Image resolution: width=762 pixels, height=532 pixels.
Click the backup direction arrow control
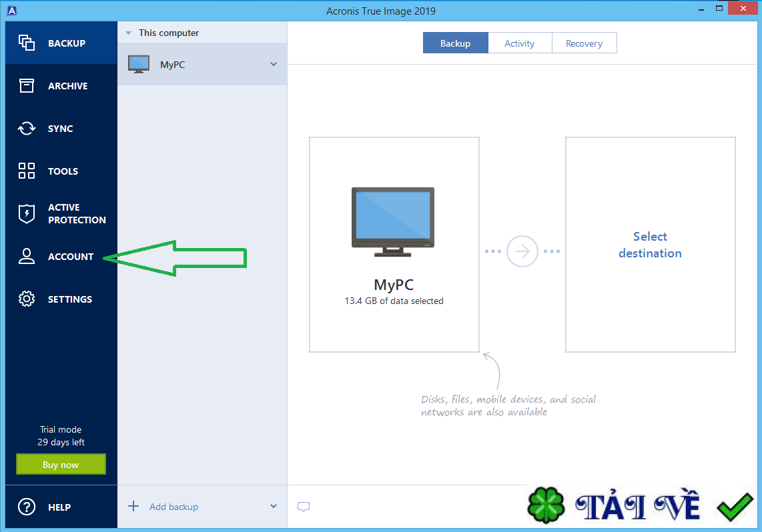point(522,251)
